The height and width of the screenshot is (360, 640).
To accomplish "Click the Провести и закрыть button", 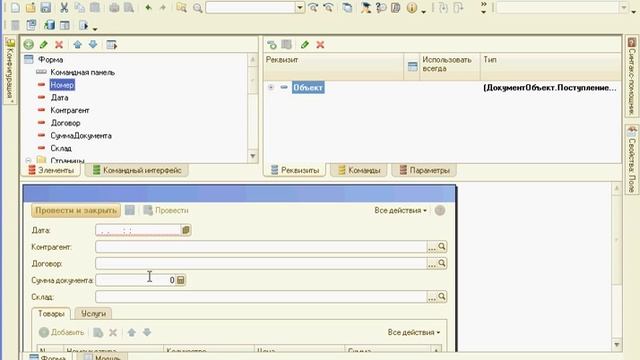I will pos(76,210).
